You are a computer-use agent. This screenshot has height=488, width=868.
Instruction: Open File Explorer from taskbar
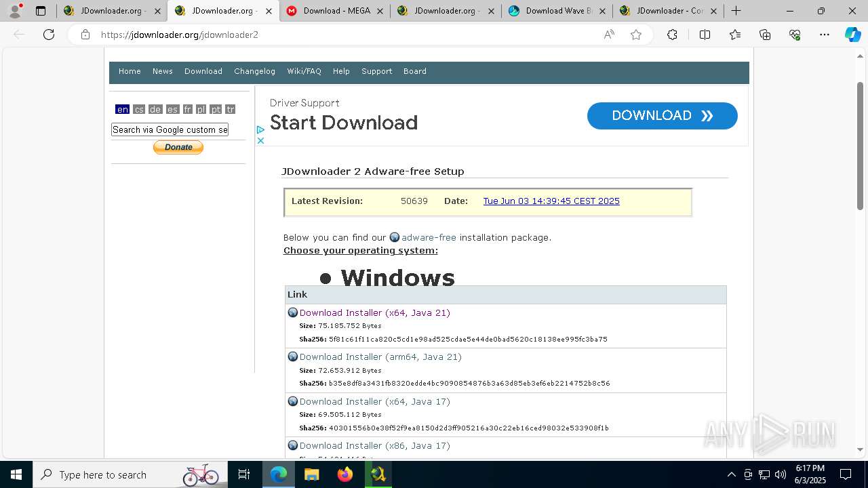pyautogui.click(x=312, y=474)
